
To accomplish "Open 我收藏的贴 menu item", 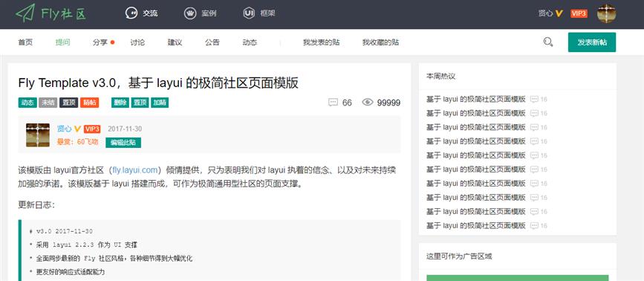I will [380, 42].
